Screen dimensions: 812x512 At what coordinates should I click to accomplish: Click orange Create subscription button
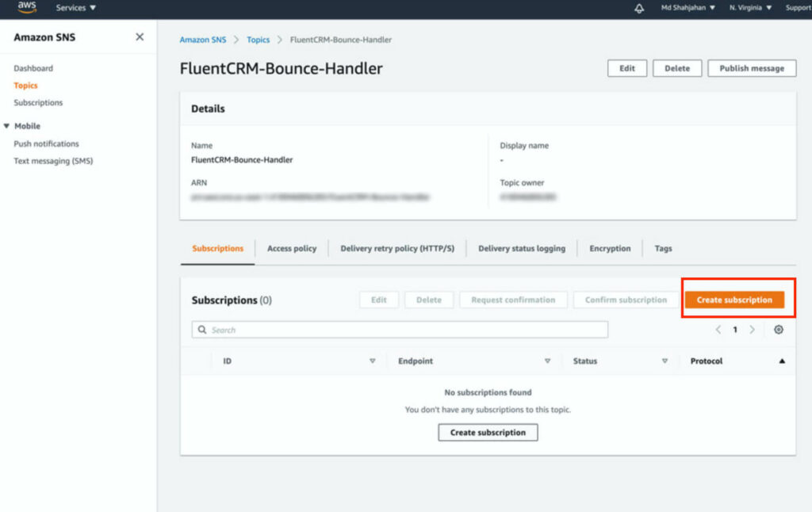733,300
